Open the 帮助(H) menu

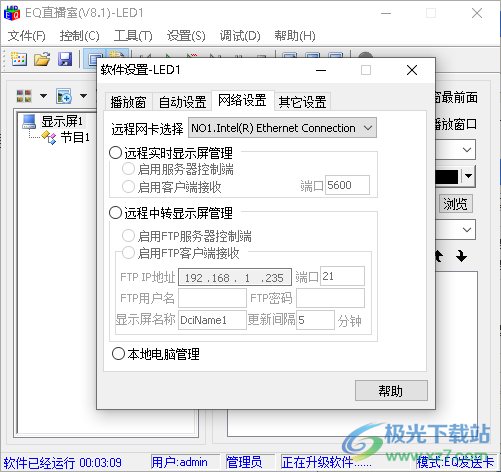pos(295,35)
